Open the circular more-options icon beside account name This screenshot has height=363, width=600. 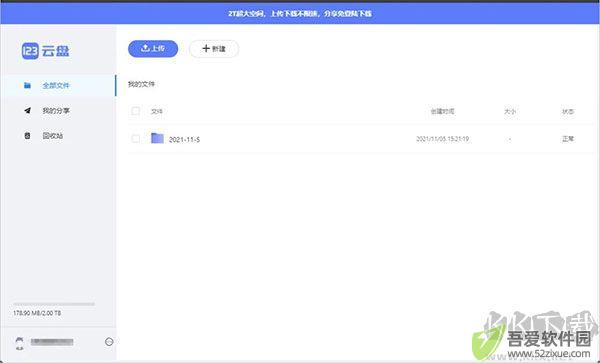pos(109,342)
